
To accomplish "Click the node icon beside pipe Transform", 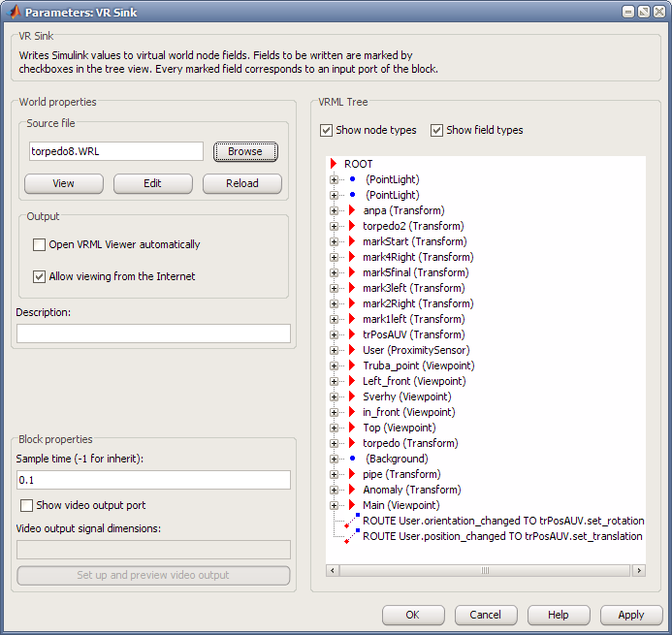I will tap(352, 474).
